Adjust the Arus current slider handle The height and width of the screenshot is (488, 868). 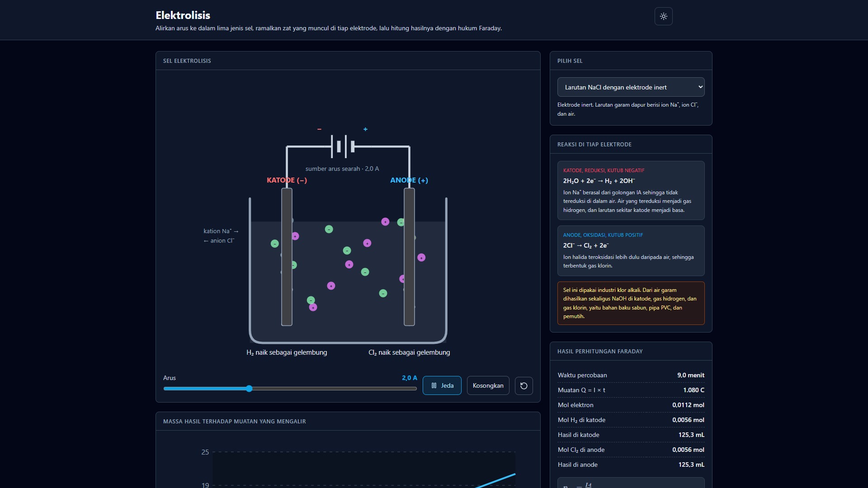point(249,389)
